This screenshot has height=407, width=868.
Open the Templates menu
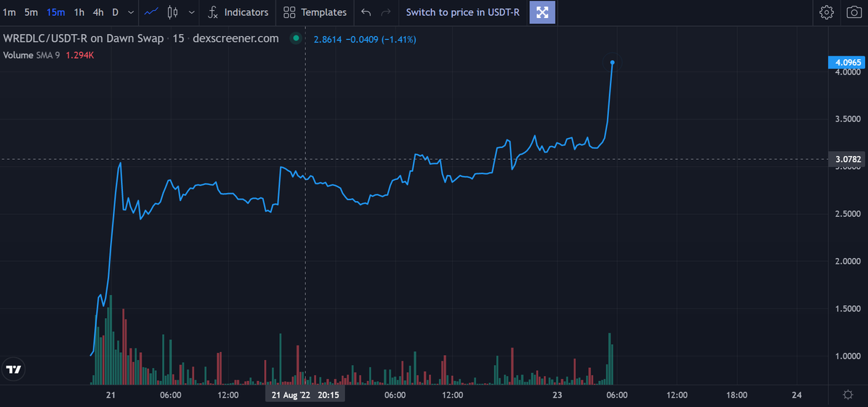(315, 12)
